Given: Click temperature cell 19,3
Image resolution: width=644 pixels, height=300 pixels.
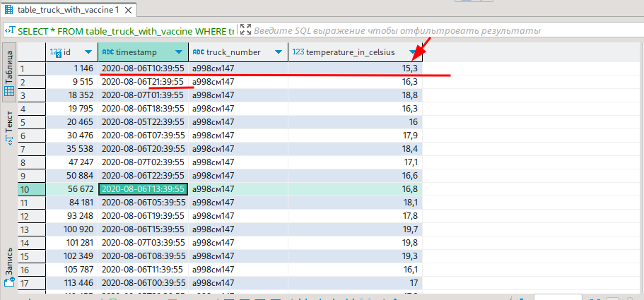Looking at the screenshot, I should point(356,256).
